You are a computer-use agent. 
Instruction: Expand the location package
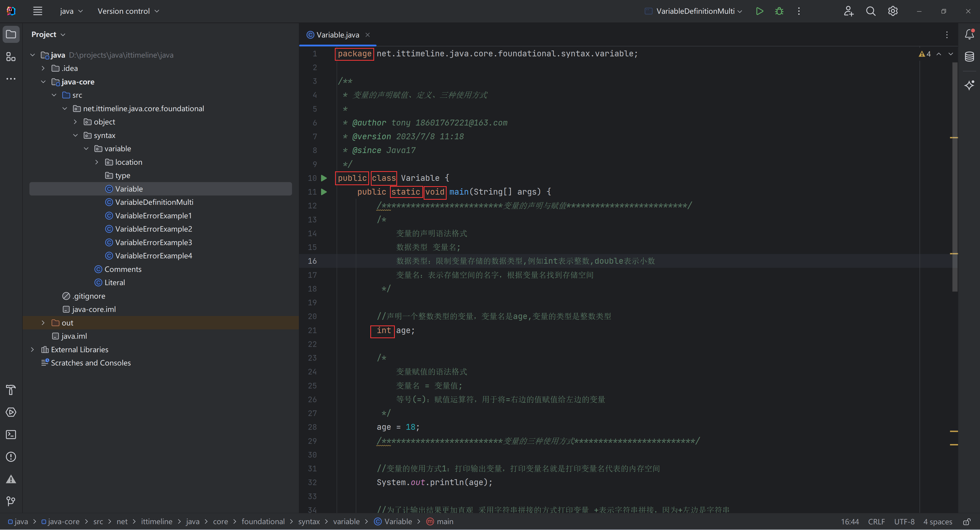coord(97,162)
